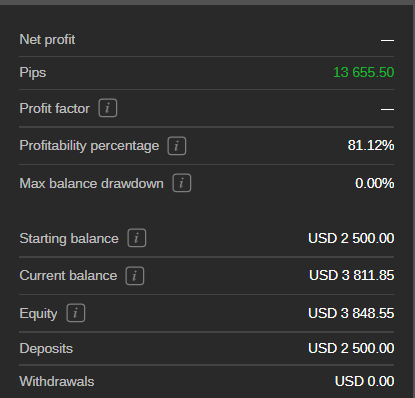Click the Equity info icon
The image size is (415, 398).
coord(76,313)
